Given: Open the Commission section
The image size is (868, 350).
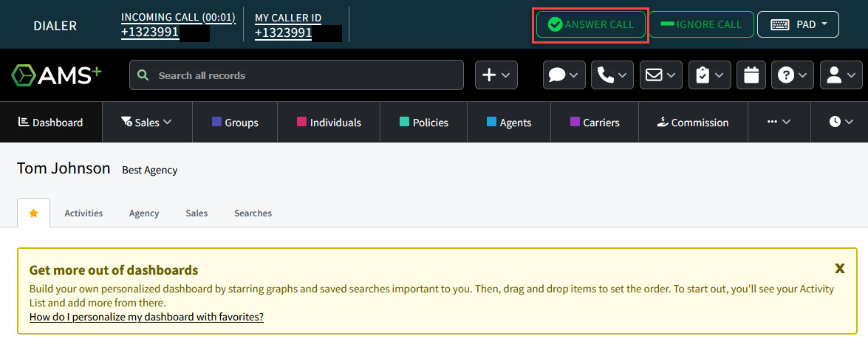Looking at the screenshot, I should pos(693,122).
